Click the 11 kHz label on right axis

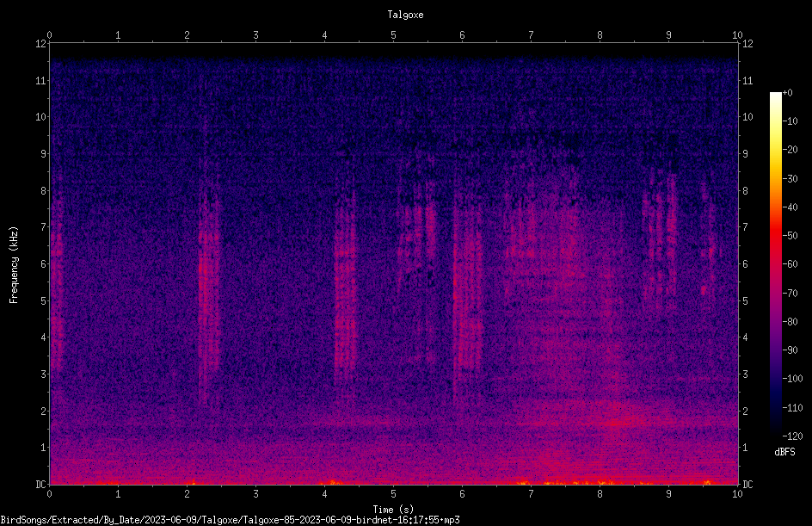point(747,80)
